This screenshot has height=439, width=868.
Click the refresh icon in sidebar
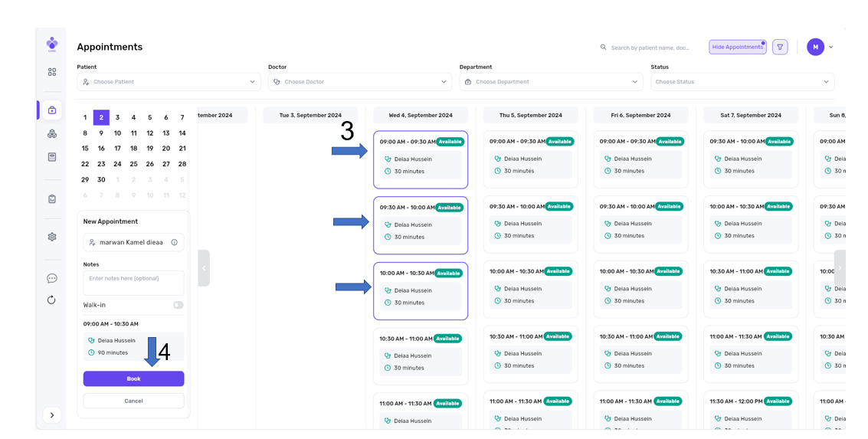52,300
